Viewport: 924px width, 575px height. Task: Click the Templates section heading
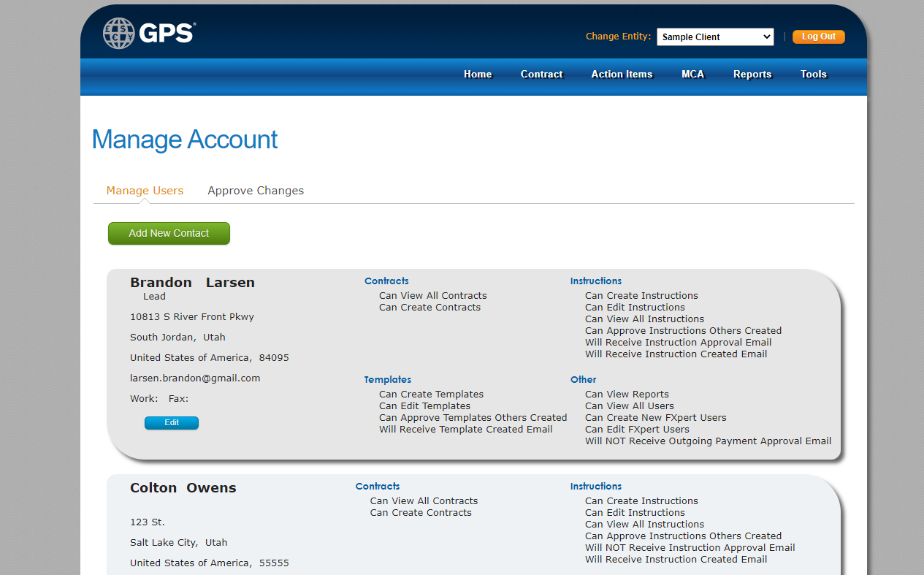(388, 379)
